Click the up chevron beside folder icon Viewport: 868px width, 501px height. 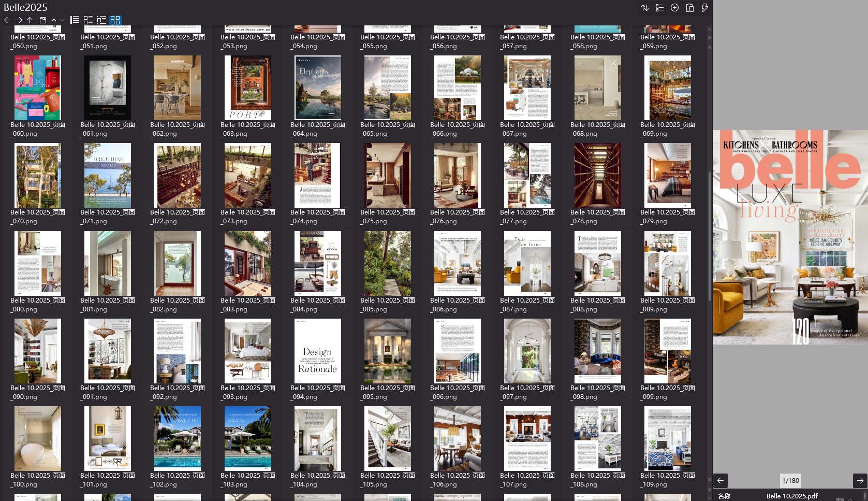click(x=54, y=20)
